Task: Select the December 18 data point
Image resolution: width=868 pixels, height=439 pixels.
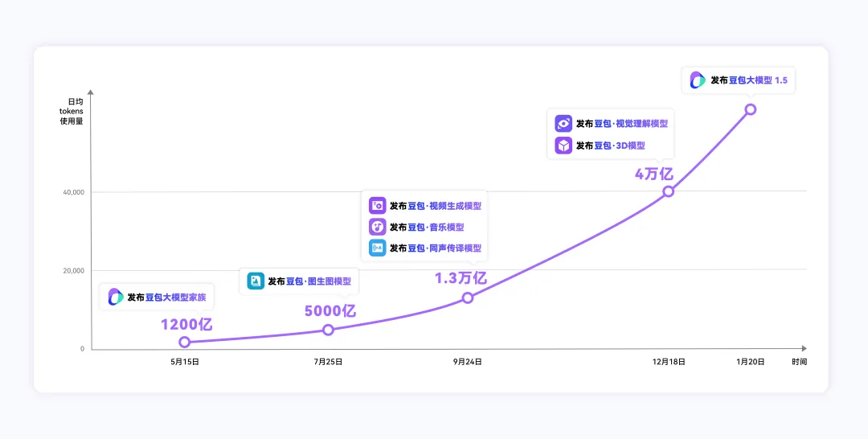Action: coord(669,191)
